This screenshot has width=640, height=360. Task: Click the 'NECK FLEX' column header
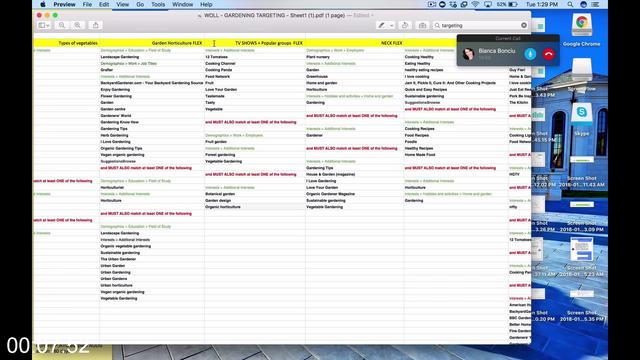391,43
